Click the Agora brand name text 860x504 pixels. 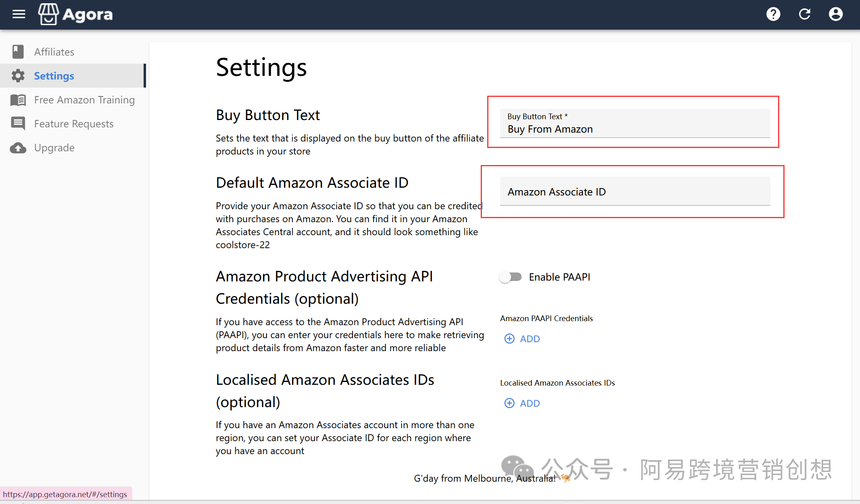[x=88, y=15]
